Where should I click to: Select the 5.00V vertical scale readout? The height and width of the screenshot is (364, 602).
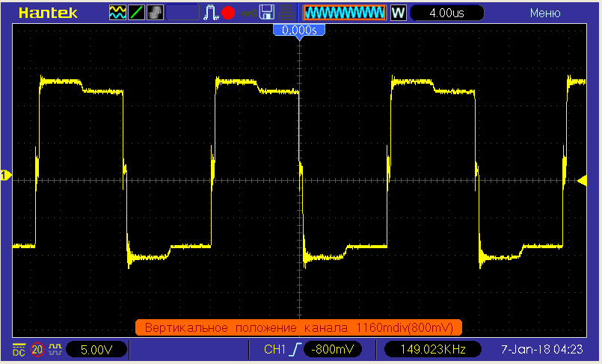click(96, 349)
